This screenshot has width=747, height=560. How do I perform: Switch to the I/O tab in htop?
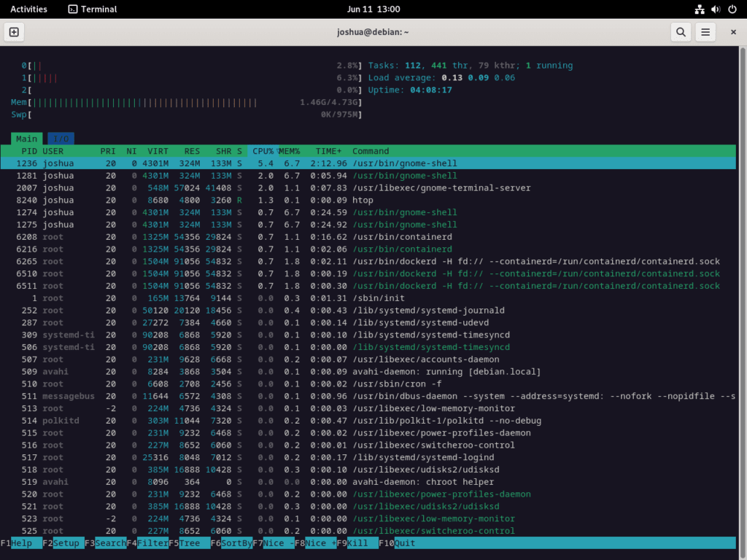tap(59, 139)
